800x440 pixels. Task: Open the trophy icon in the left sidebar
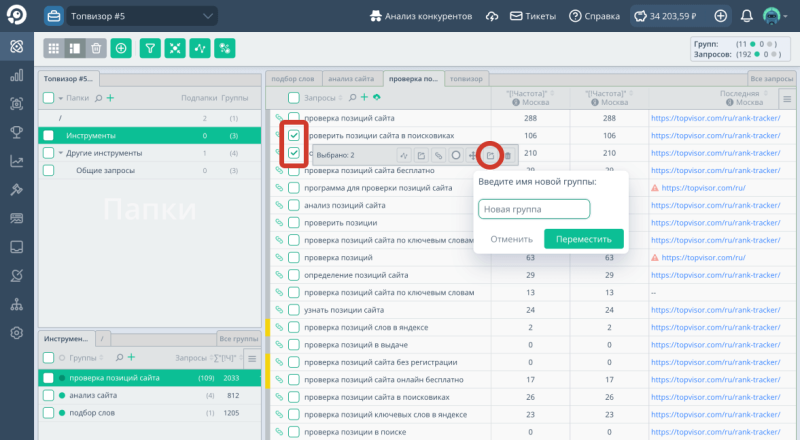tap(16, 132)
